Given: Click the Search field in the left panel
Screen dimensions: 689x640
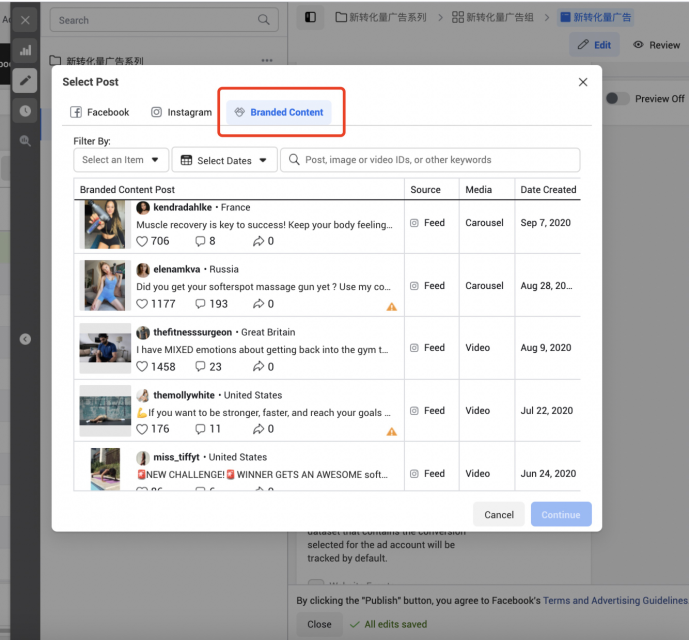Looking at the screenshot, I should 164,20.
